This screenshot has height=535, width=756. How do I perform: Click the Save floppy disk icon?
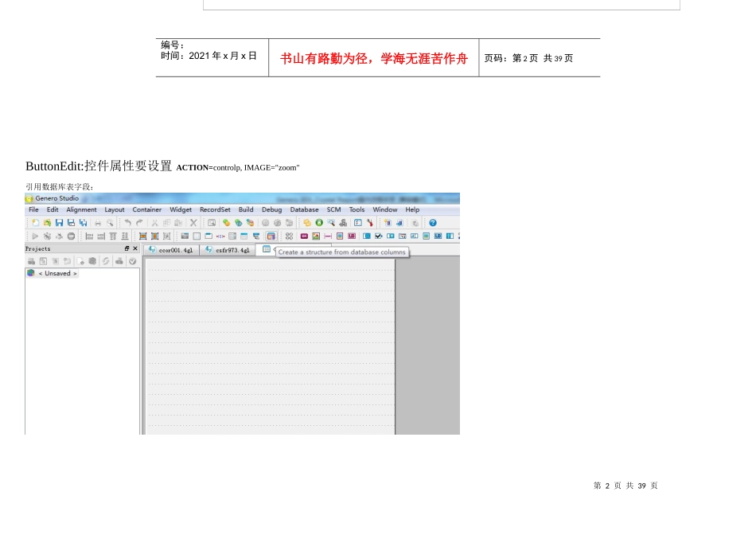59,223
